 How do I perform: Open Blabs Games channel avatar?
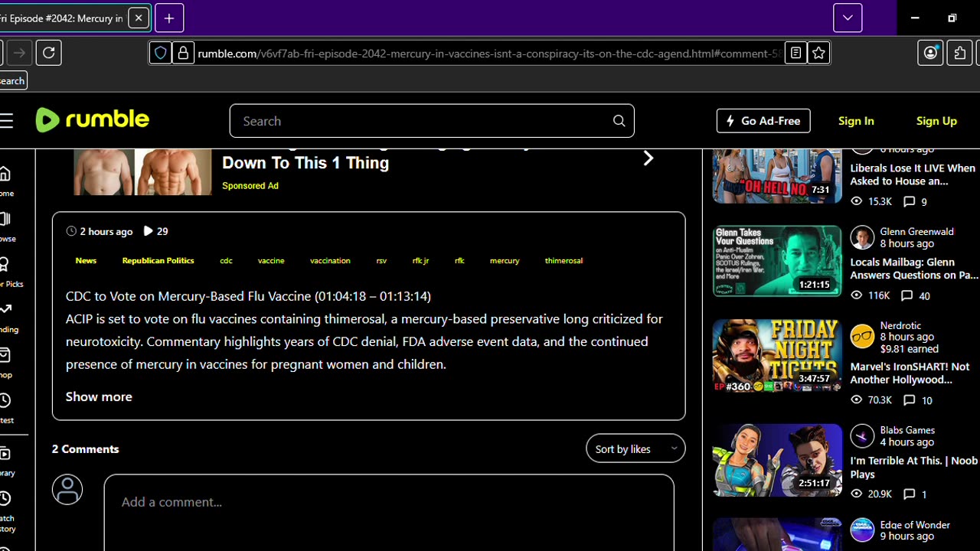click(862, 435)
